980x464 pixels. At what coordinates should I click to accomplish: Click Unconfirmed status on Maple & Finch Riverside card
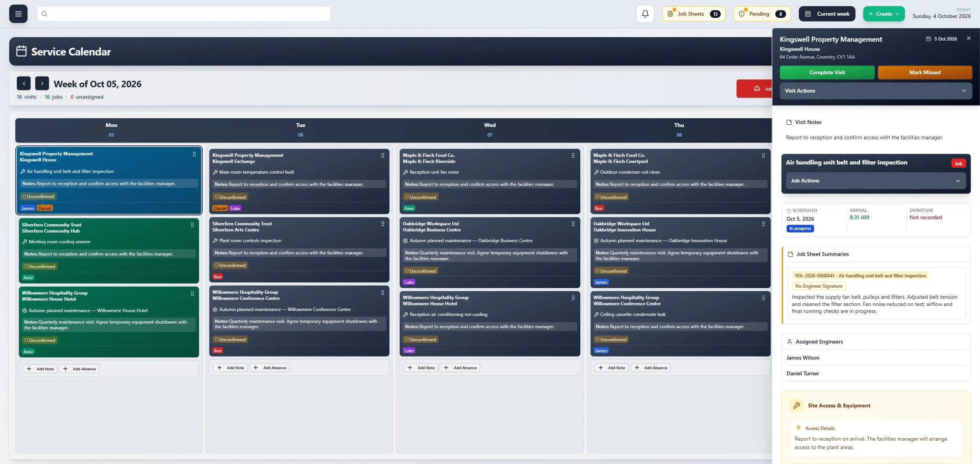click(421, 197)
